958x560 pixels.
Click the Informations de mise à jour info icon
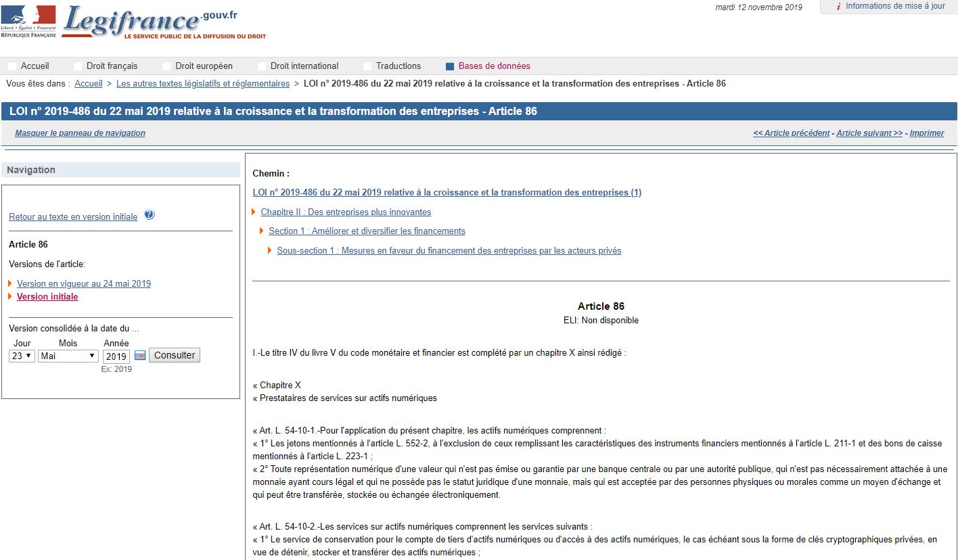(x=838, y=6)
